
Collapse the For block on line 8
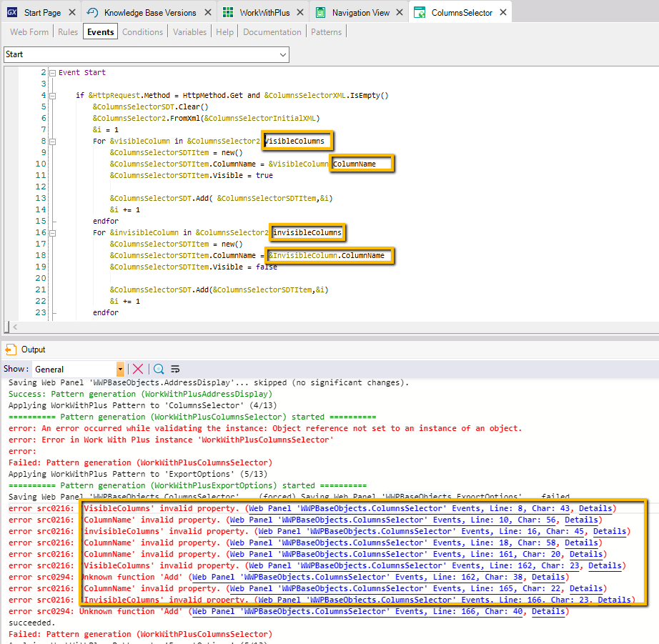pos(53,142)
